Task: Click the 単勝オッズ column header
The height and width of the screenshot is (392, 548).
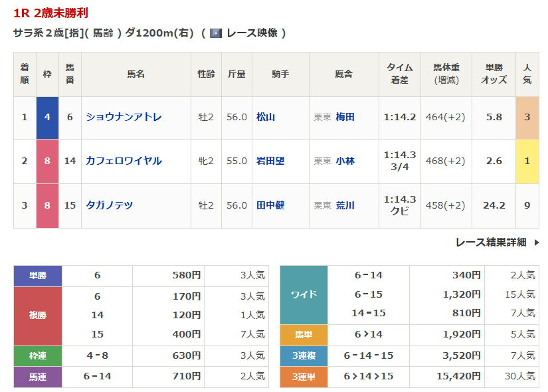Action: [494, 74]
